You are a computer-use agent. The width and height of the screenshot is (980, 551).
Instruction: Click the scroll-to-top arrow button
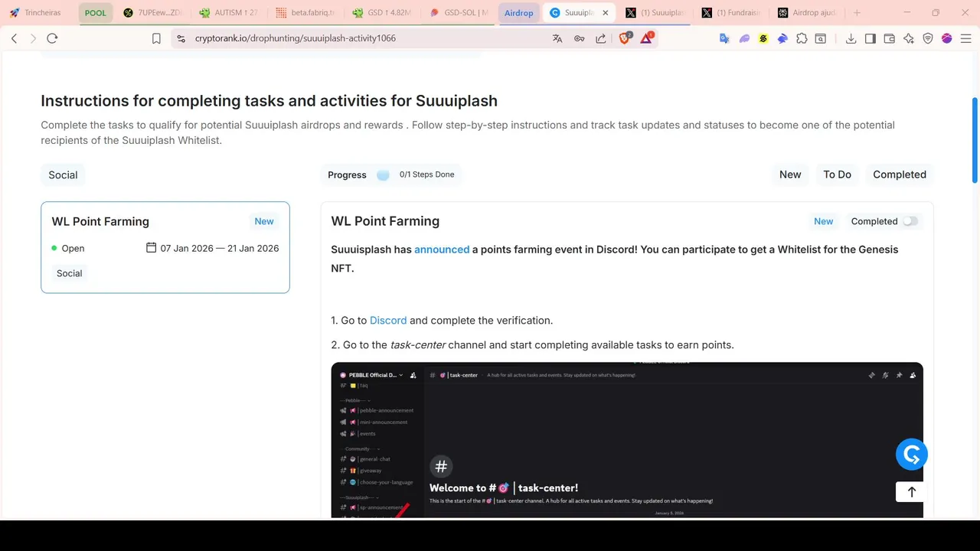(x=911, y=491)
